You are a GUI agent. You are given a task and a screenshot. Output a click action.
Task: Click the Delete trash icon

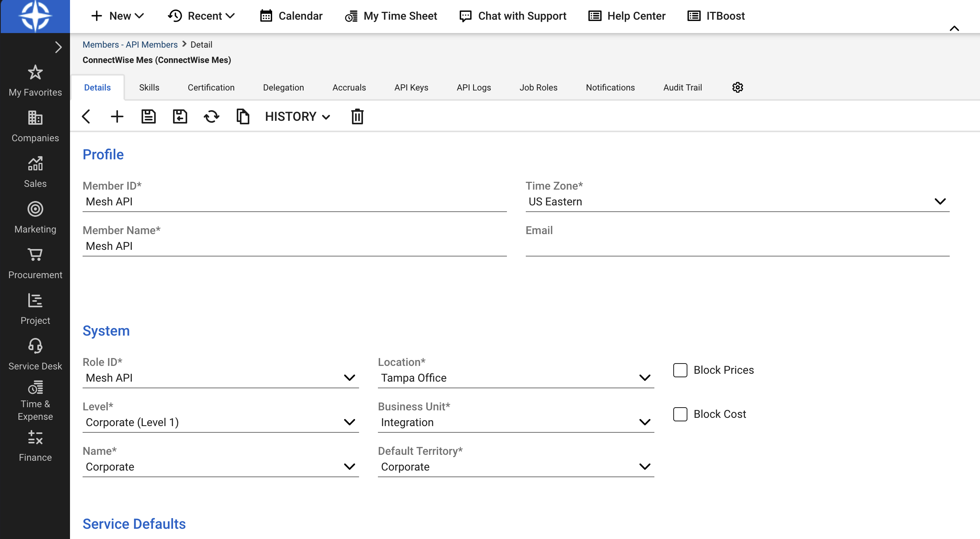357,116
